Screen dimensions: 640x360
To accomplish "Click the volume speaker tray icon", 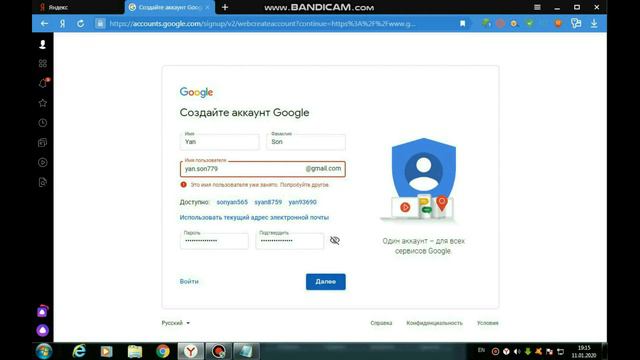I will [517, 351].
